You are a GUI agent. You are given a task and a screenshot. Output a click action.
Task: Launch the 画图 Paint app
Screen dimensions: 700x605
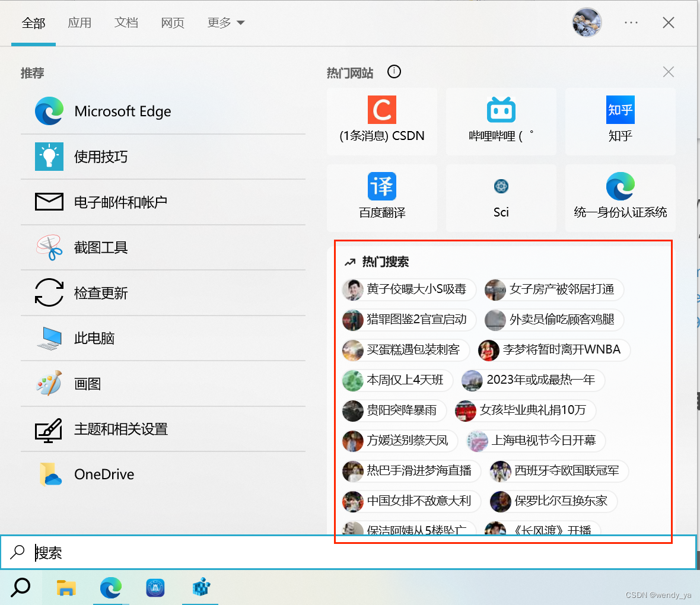163,384
